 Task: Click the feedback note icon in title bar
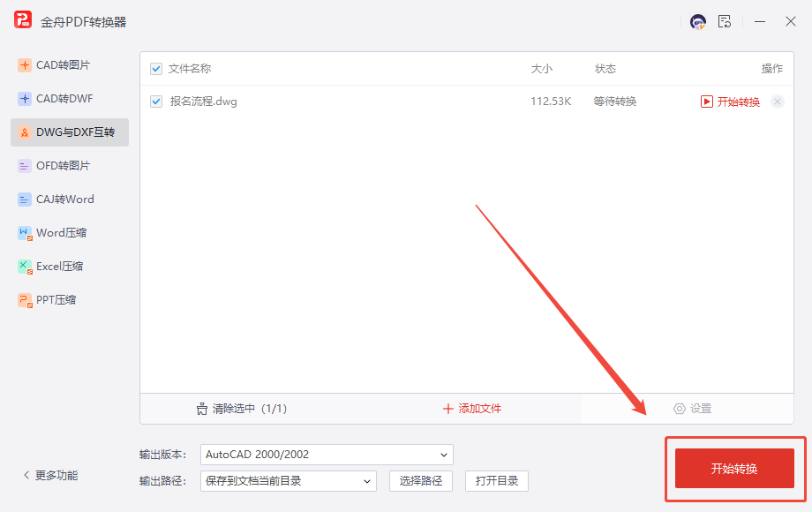(725, 22)
